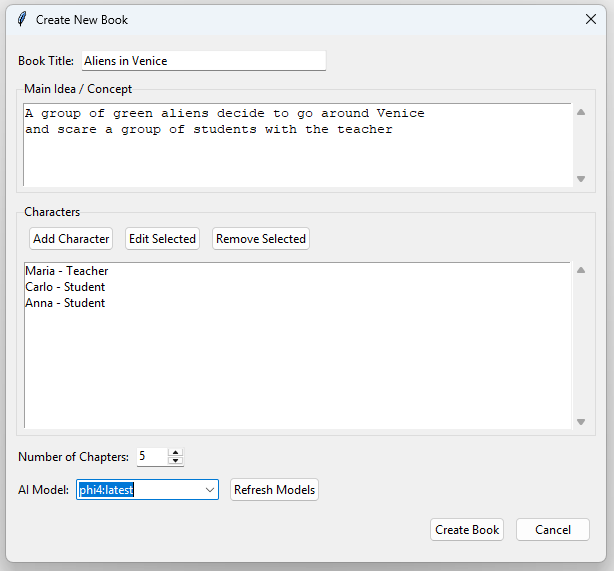Click the feather icon in the title bar
This screenshot has height=571, width=614.
click(22, 19)
